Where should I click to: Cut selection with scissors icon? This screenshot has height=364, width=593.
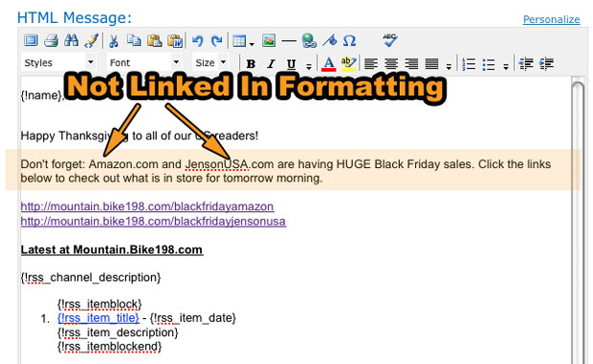(113, 41)
